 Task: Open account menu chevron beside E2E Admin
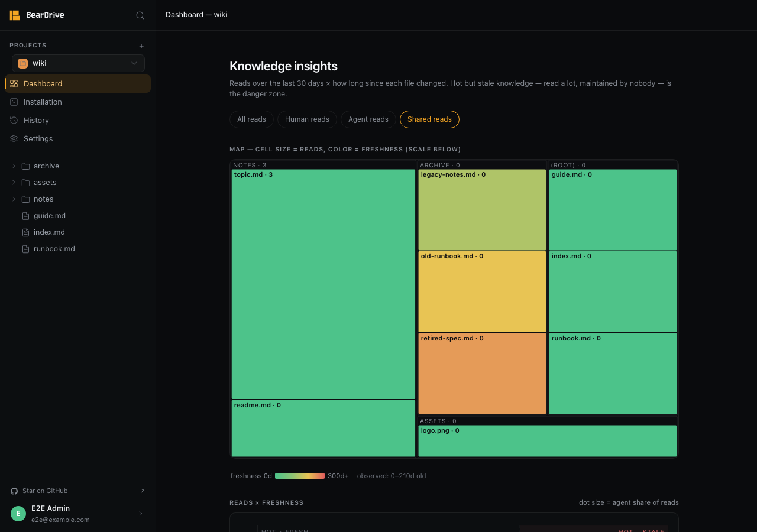pyautogui.click(x=141, y=514)
